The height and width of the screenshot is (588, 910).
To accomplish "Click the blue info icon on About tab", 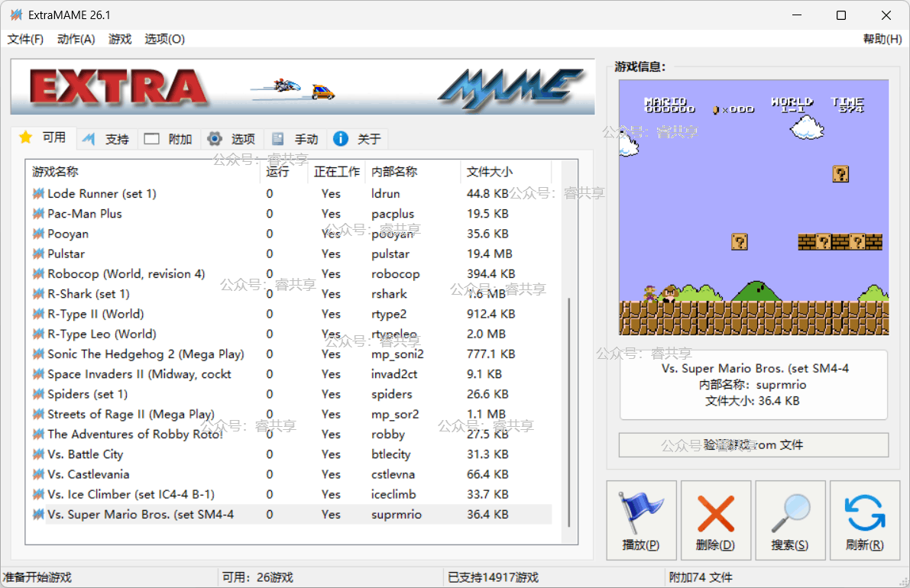I will (x=341, y=139).
